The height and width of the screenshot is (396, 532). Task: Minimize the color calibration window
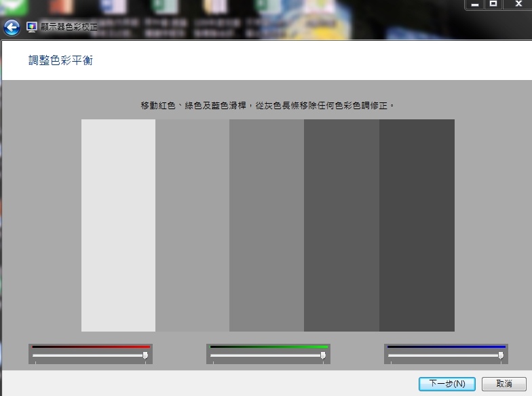[x=475, y=4]
